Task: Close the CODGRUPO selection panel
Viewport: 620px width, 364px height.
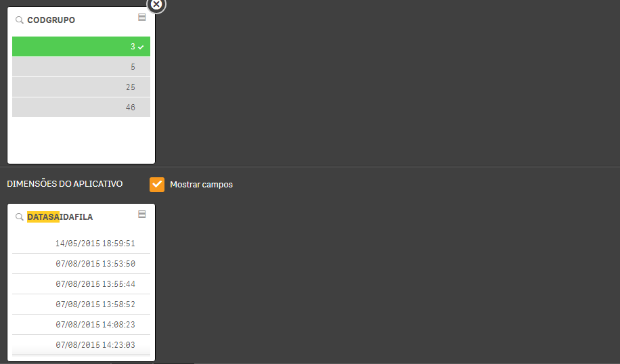Action: (156, 5)
